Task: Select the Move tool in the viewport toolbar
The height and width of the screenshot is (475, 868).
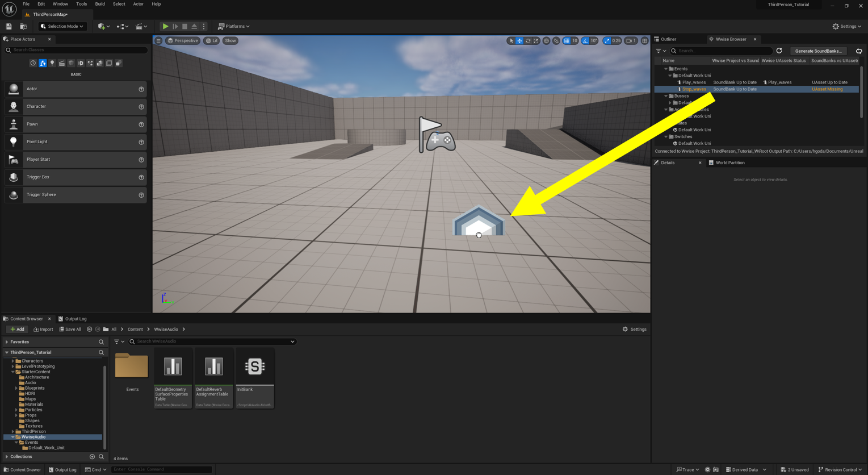Action: pos(519,40)
